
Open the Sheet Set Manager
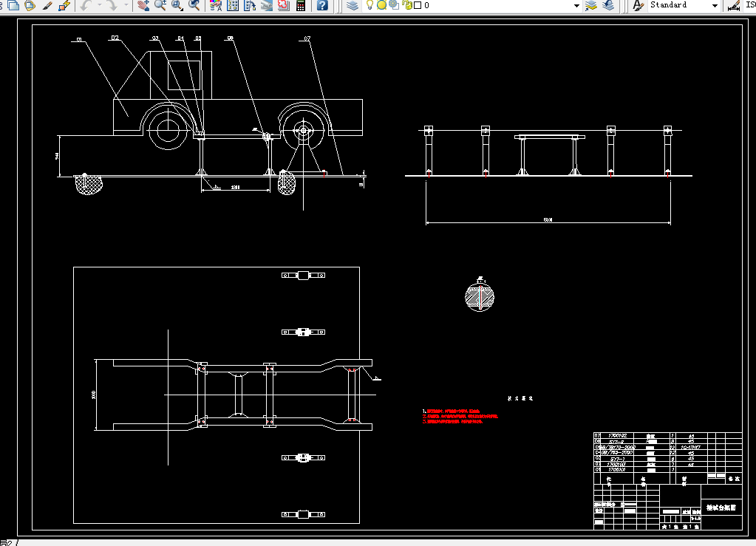pyautogui.click(x=267, y=5)
